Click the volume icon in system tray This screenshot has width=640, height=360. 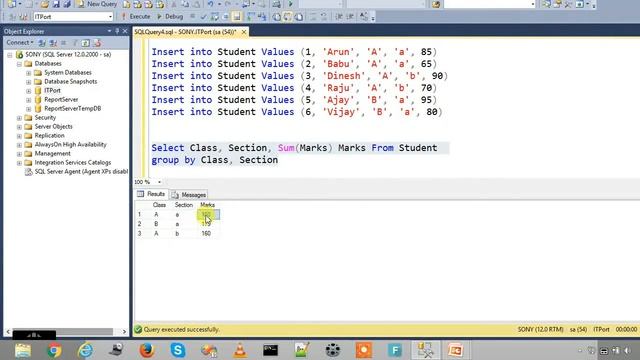(627, 351)
